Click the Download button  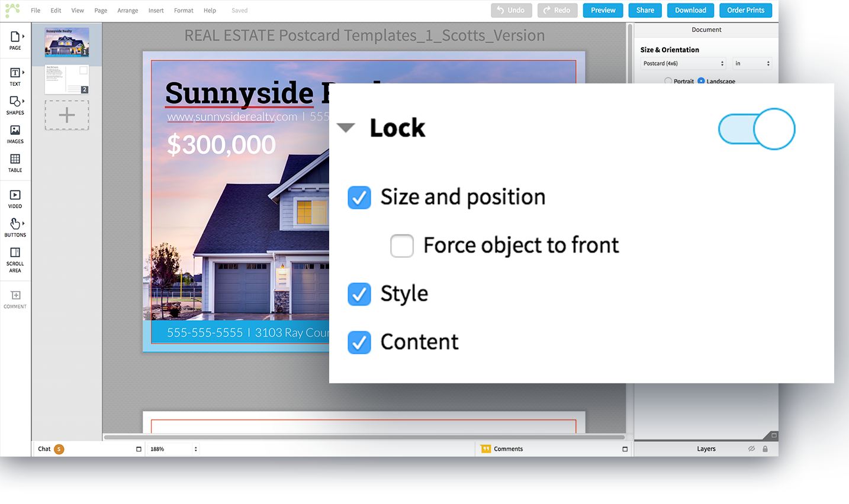(690, 10)
